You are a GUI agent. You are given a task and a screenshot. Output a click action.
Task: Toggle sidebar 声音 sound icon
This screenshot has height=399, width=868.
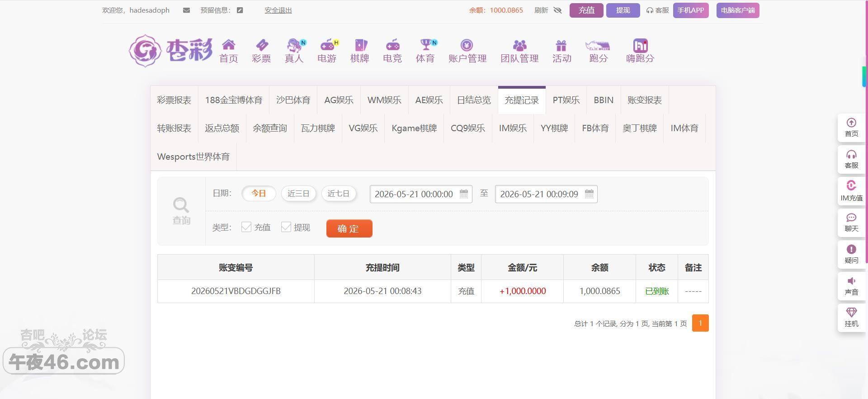tap(851, 281)
